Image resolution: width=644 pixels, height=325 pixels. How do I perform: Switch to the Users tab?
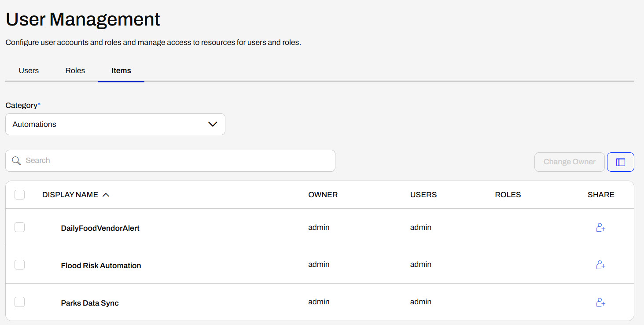point(29,70)
